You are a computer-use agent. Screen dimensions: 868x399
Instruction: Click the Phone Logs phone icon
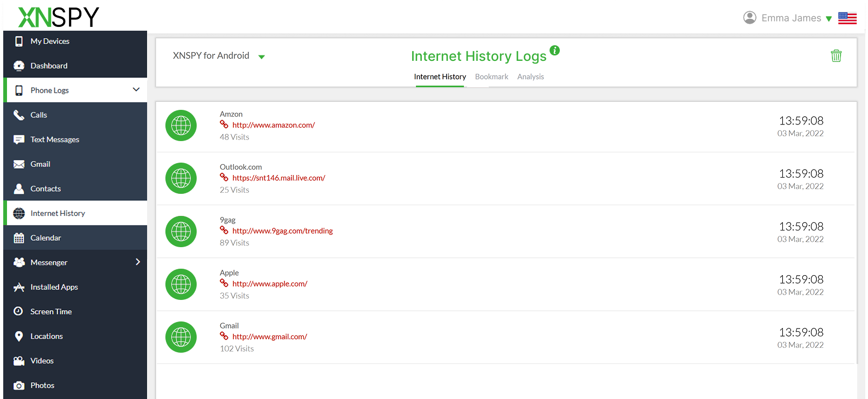(x=19, y=90)
